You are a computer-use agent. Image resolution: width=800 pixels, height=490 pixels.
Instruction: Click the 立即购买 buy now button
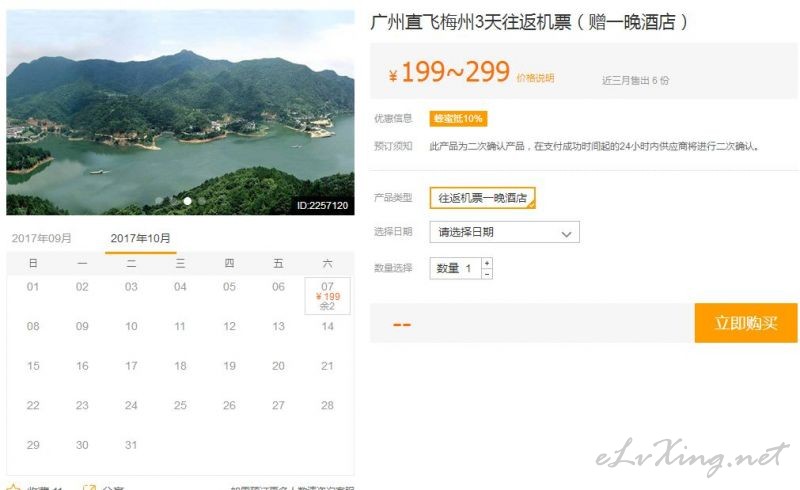tap(745, 323)
